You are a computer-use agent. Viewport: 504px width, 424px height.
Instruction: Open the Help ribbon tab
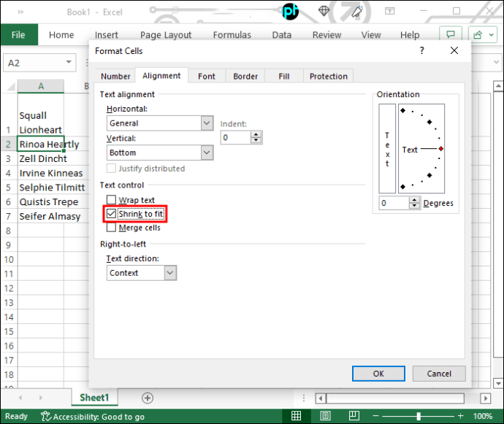[410, 35]
